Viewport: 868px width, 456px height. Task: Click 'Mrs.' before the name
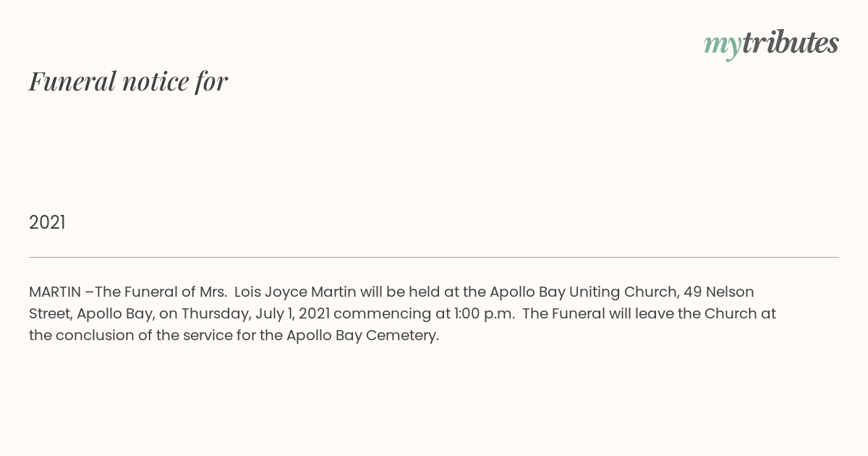214,292
